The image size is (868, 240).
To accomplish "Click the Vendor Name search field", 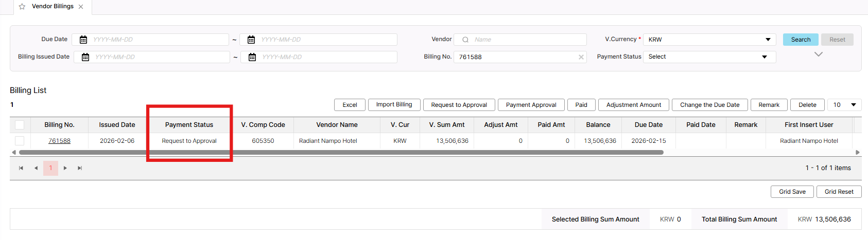I will point(528,40).
